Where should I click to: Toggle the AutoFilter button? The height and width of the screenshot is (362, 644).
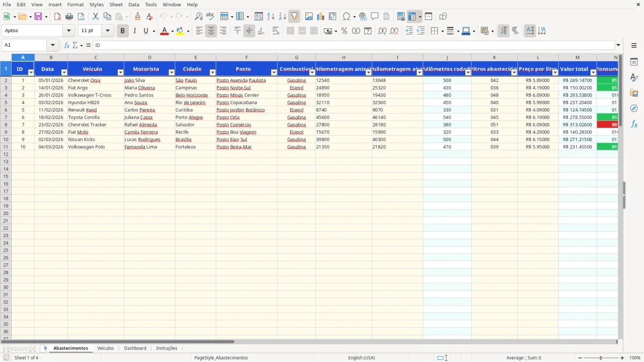point(294,17)
